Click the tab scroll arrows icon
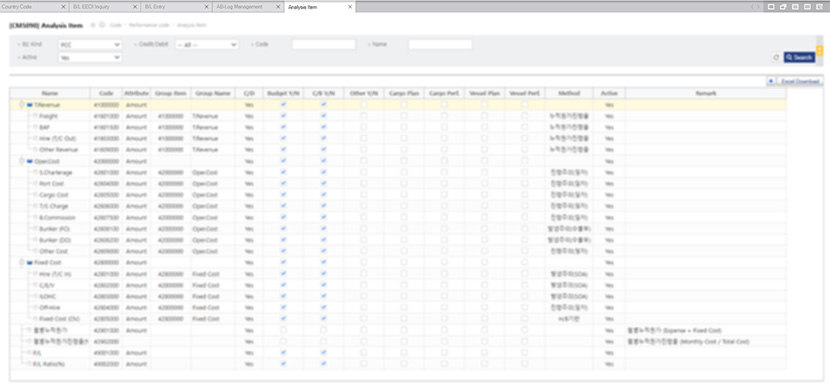 click(756, 7)
